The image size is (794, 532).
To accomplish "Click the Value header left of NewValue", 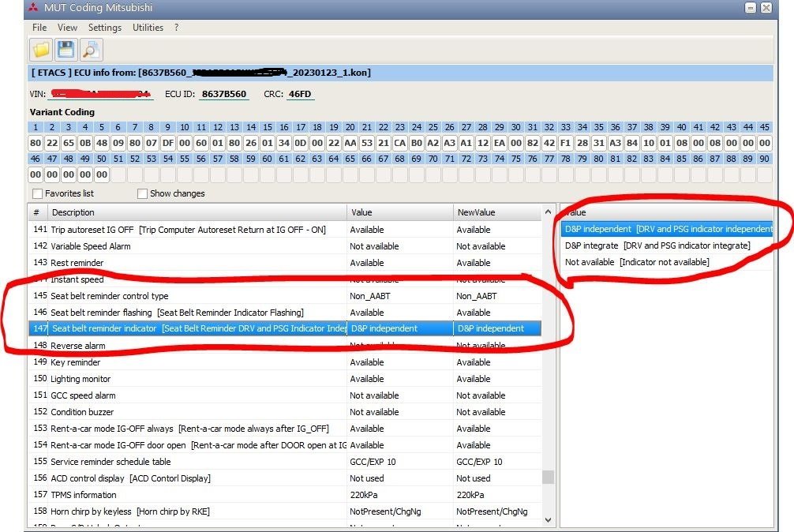I will pos(400,212).
